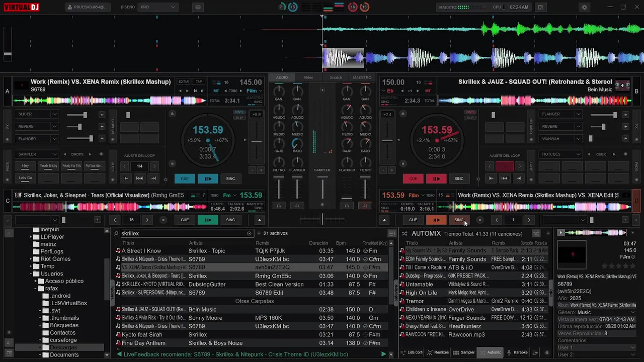Eject track from deck A

click(172, 114)
